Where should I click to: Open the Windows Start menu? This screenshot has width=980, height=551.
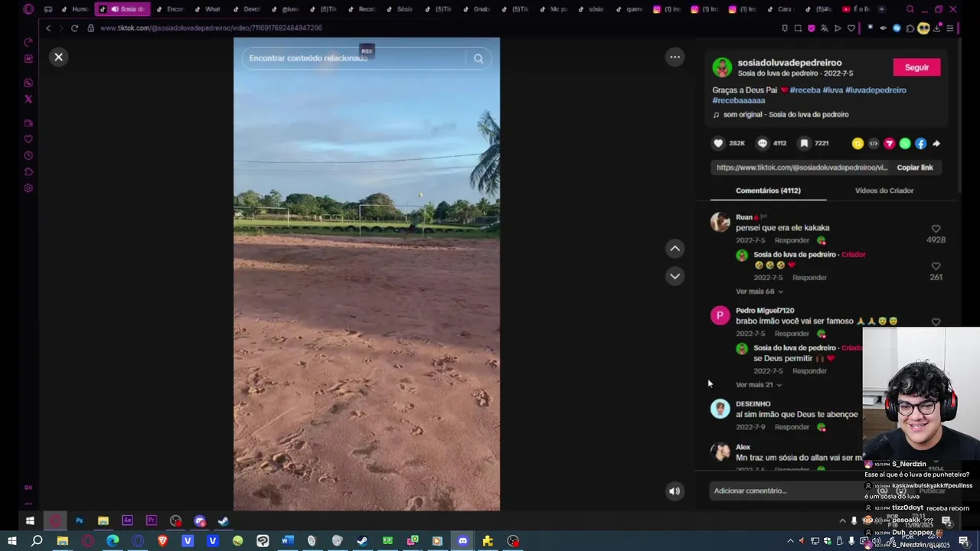pyautogui.click(x=11, y=541)
